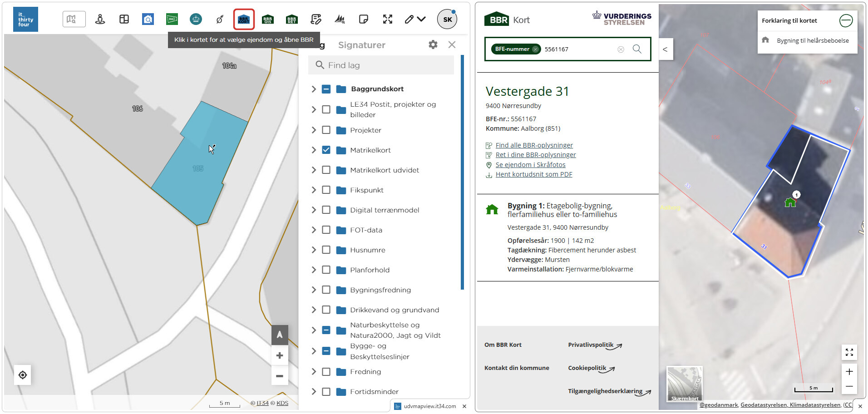The height and width of the screenshot is (414, 868).
Task: Select the Ø leaf icon tool
Action: [x=220, y=19]
